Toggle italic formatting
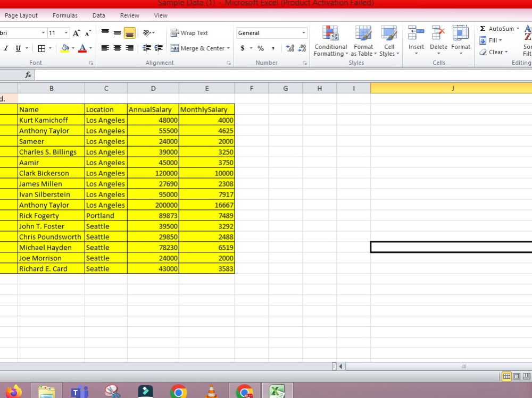Image resolution: width=532 pixels, height=398 pixels. 6,48
